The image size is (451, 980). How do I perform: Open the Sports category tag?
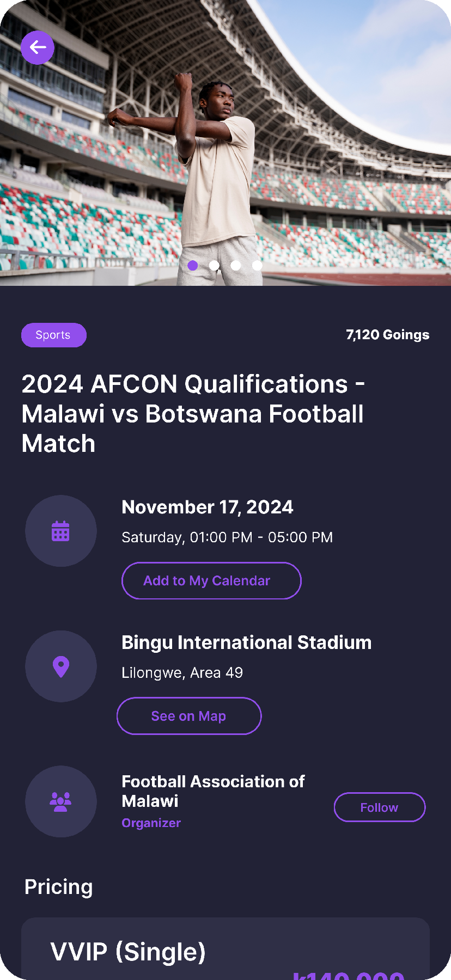pyautogui.click(x=53, y=335)
